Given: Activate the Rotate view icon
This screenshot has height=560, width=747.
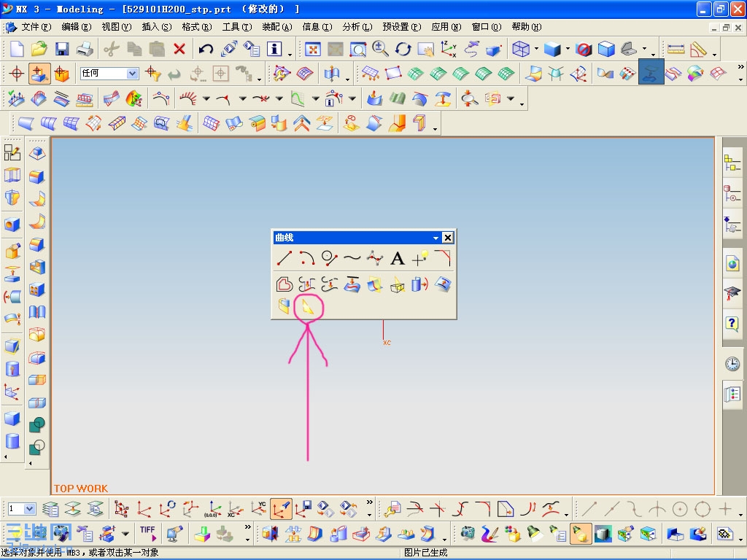Looking at the screenshot, I should [403, 49].
